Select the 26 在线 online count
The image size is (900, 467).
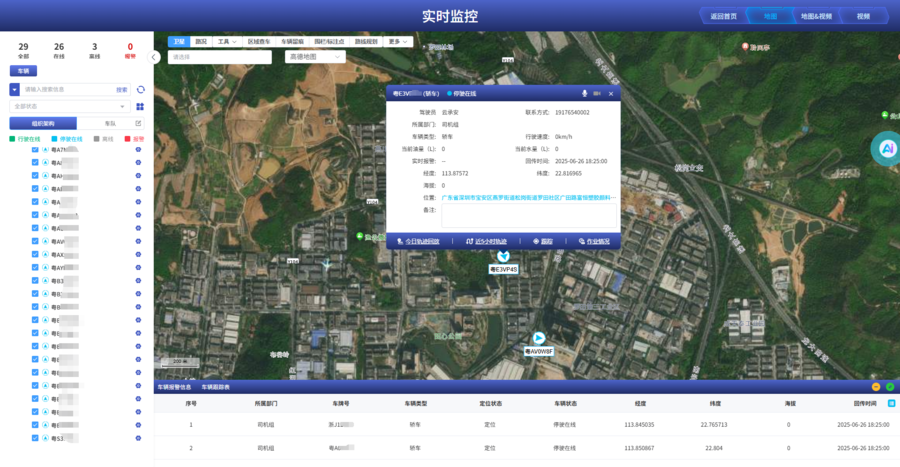pyautogui.click(x=59, y=50)
